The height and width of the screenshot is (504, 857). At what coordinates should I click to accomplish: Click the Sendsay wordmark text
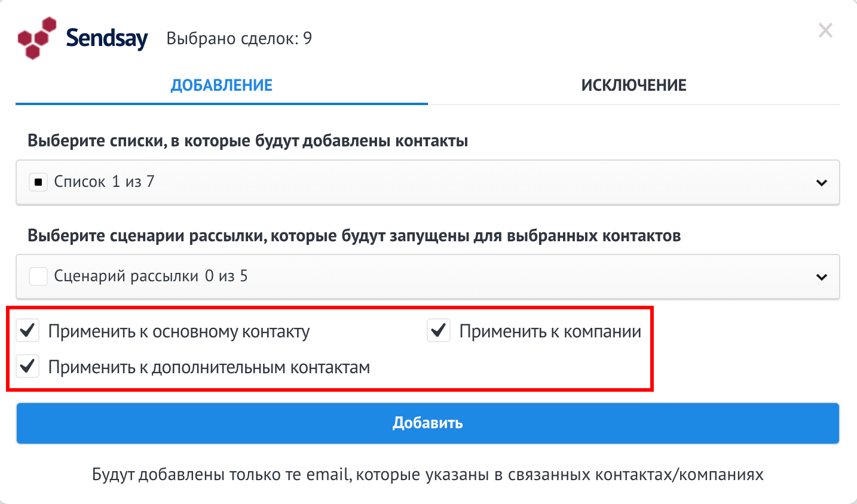point(106,38)
